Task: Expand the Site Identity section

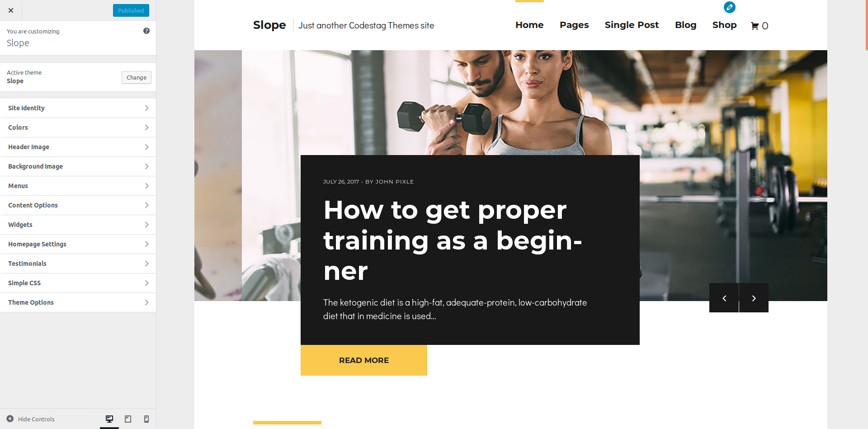Action: click(x=78, y=108)
